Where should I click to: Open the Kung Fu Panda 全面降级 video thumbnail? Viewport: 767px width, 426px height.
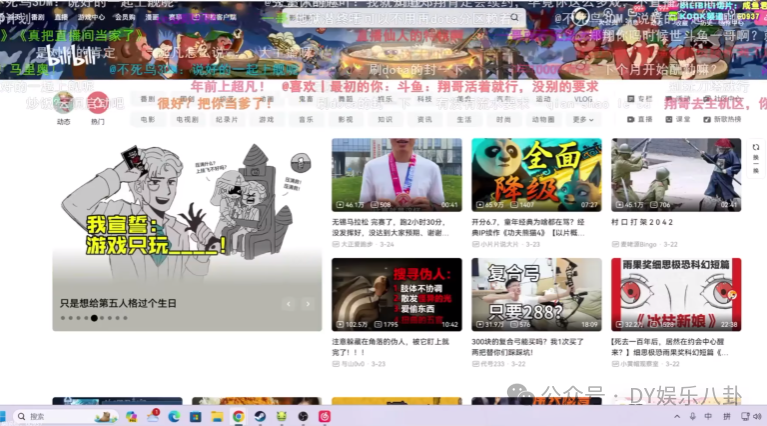537,175
